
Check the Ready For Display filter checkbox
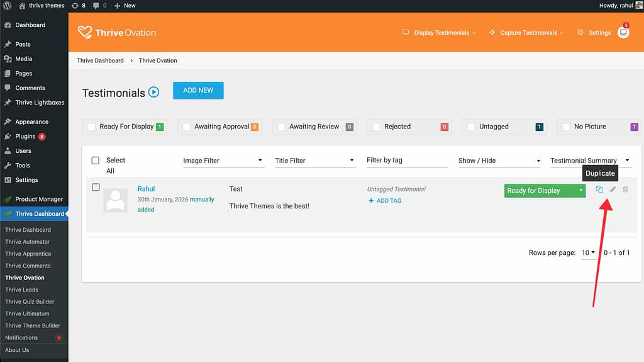[x=92, y=127]
